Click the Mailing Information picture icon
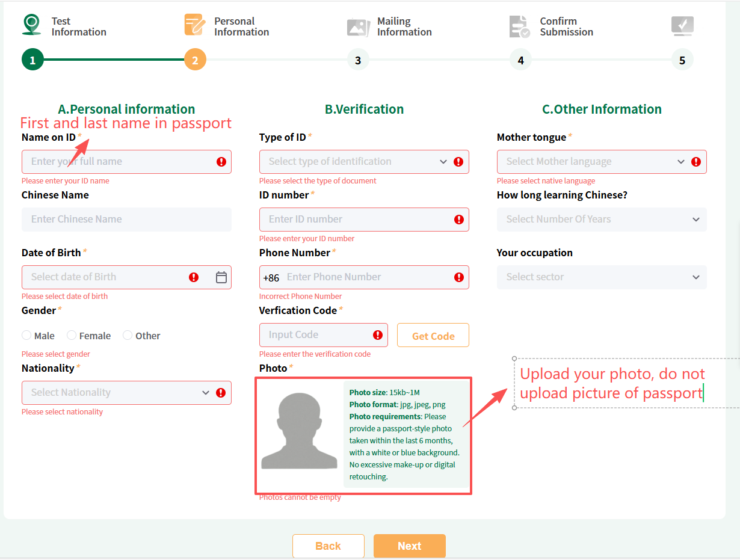Image resolution: width=740 pixels, height=560 pixels. [359, 27]
